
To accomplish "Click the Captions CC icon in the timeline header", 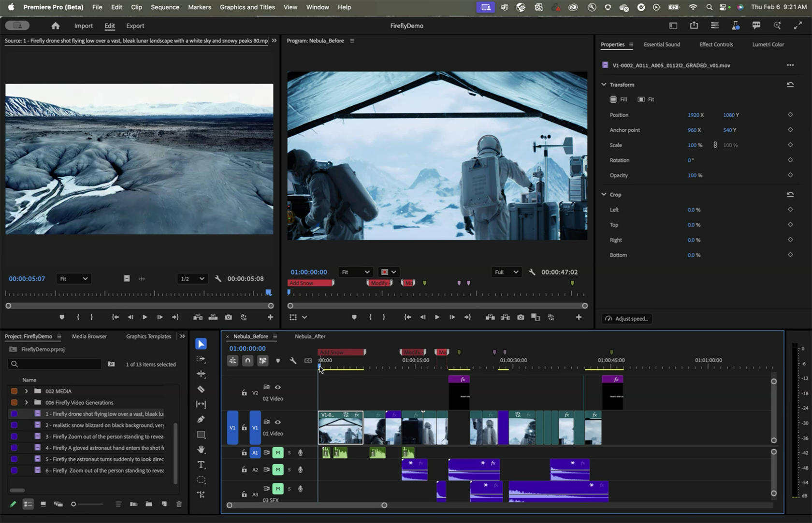I will [x=308, y=361].
